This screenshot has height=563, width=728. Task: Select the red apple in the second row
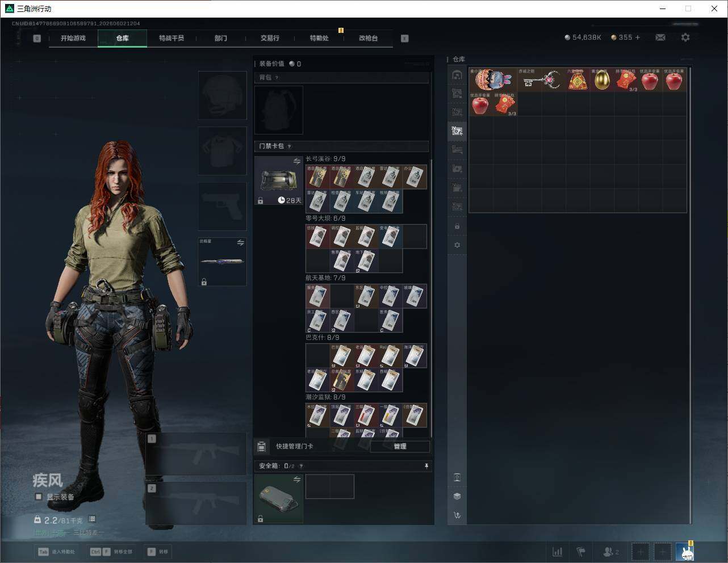tap(481, 104)
